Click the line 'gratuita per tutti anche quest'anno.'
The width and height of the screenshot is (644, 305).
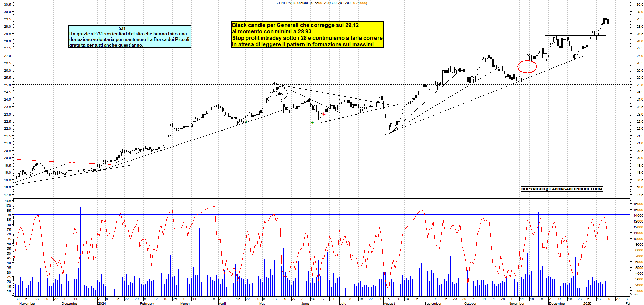(106, 45)
